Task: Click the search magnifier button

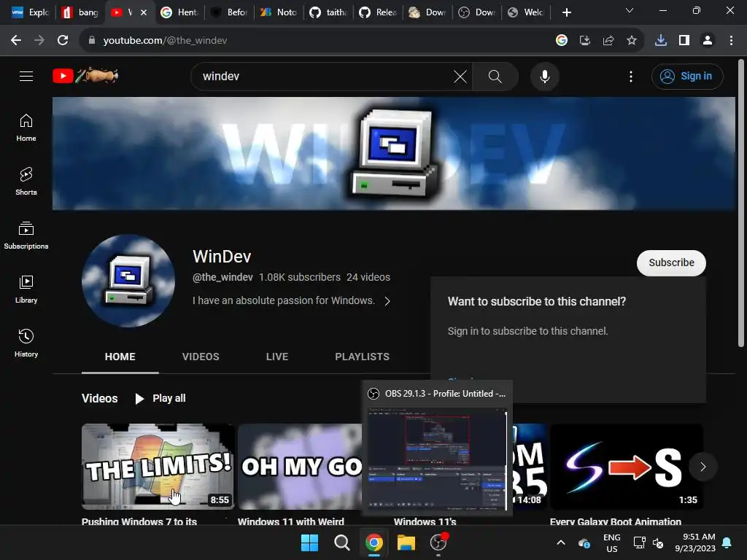Action: tap(495, 76)
